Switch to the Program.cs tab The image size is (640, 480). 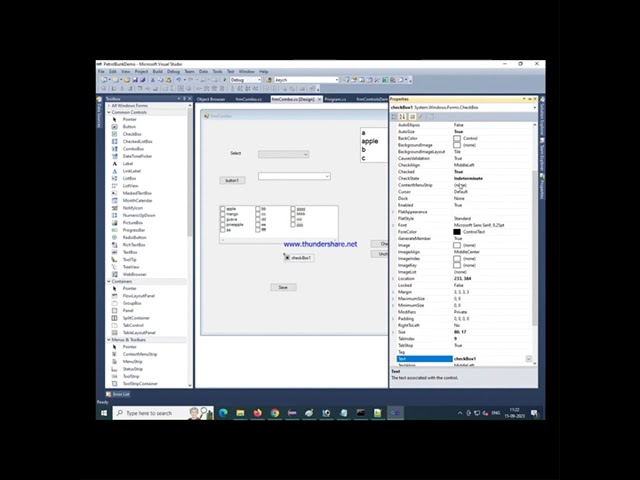click(x=335, y=99)
